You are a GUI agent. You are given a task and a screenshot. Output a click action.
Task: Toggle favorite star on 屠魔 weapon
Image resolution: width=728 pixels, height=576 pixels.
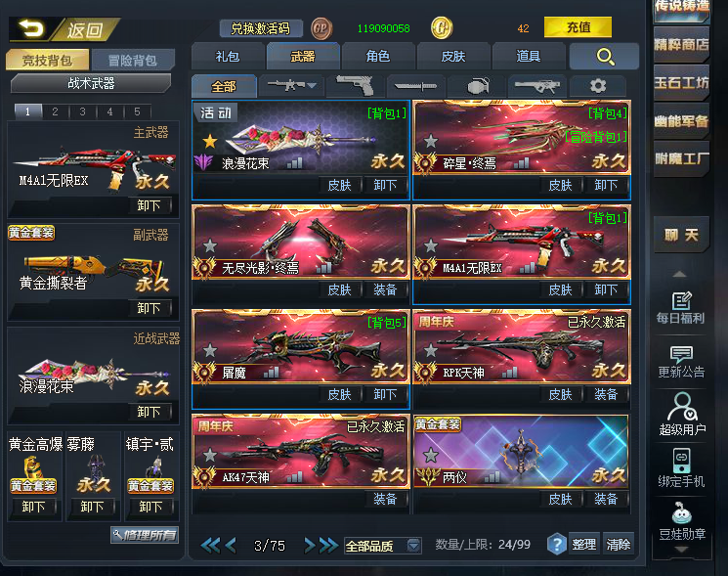[x=210, y=350]
